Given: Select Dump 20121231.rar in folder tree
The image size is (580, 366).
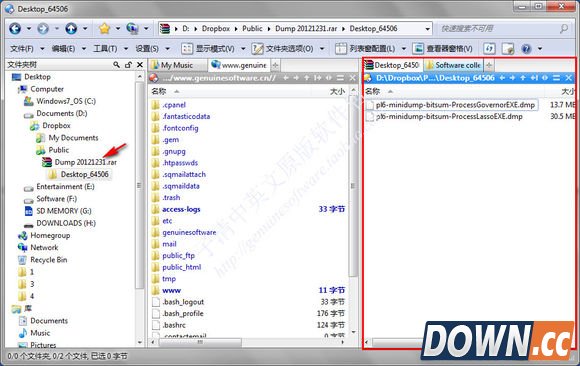Looking at the screenshot, I should click(85, 162).
